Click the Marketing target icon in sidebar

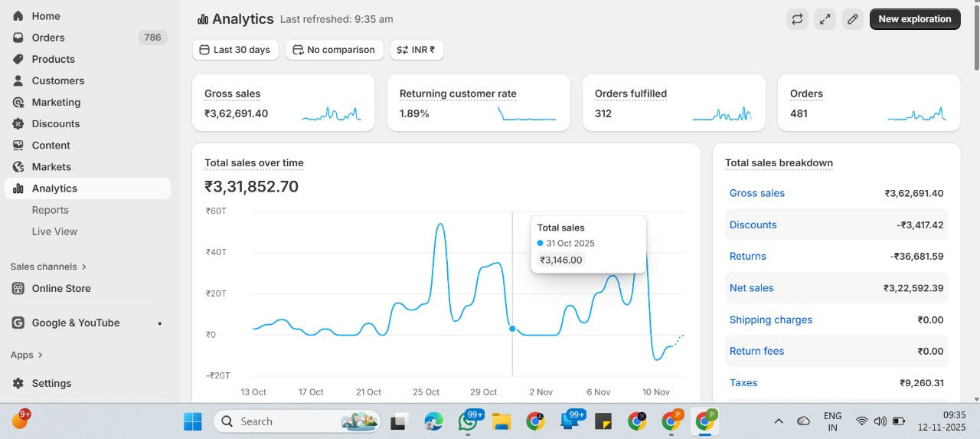[x=18, y=102]
